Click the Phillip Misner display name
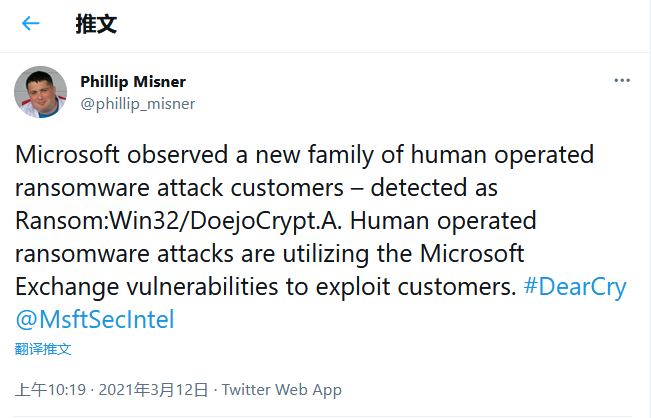Image resolution: width=651 pixels, height=418 pixels. point(133,81)
